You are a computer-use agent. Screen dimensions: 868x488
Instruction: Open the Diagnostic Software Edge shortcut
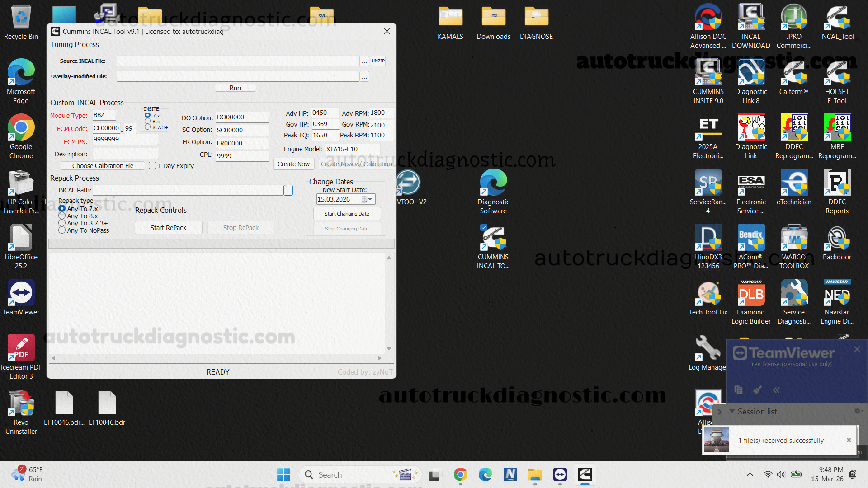[x=493, y=192]
